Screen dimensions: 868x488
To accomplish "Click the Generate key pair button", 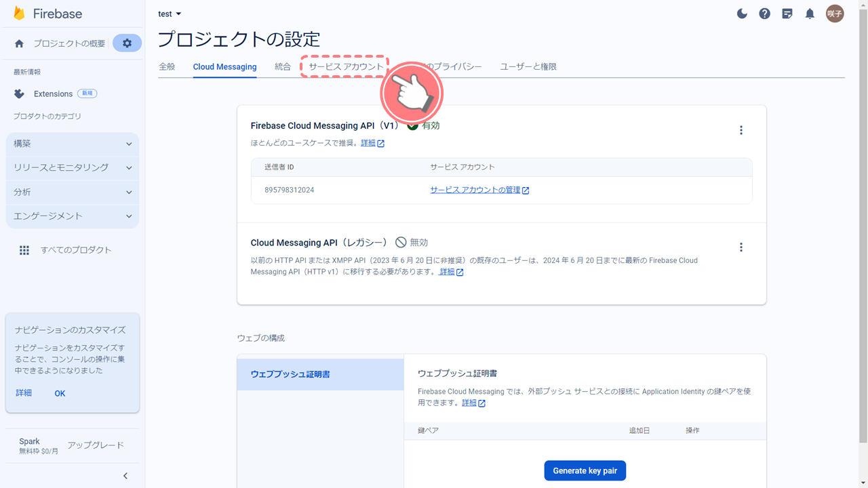I will (x=585, y=470).
